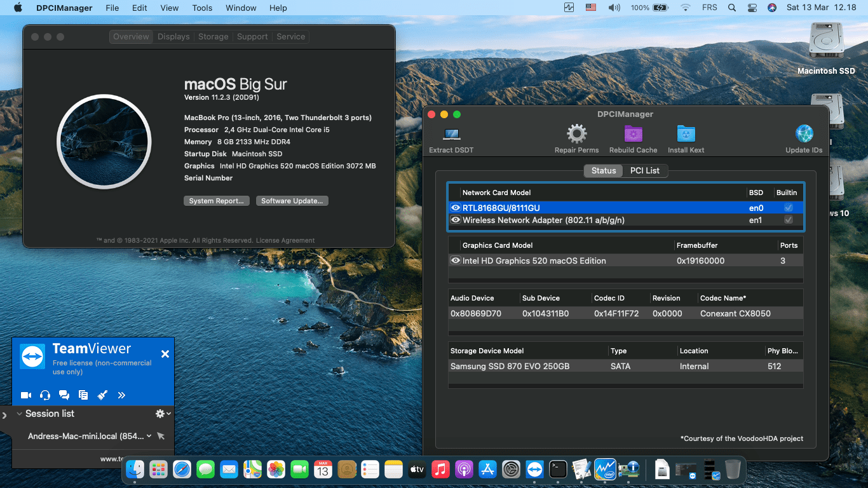The image size is (868, 488).
Task: Open Finder from the Dock
Action: click(135, 470)
